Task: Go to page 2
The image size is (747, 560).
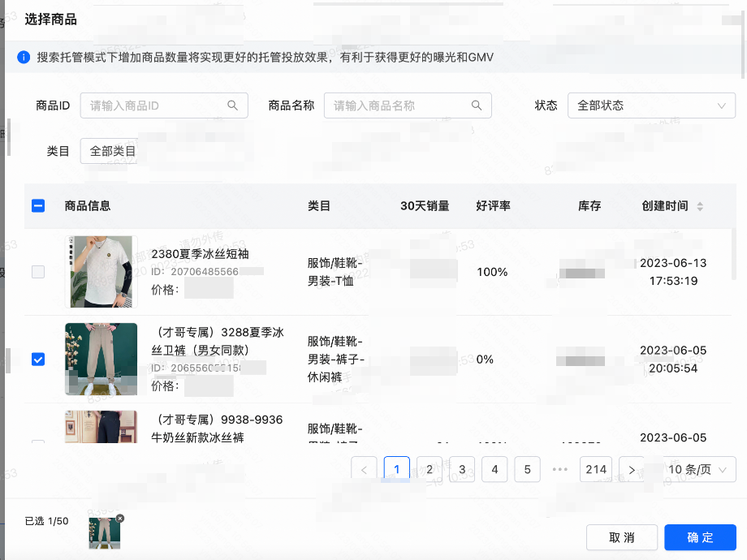Action: pyautogui.click(x=430, y=470)
